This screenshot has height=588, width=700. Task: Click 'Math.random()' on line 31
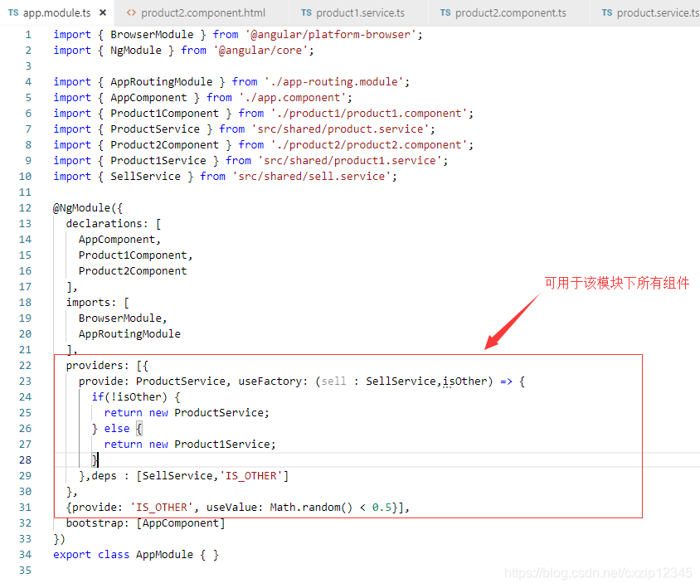tap(311, 508)
